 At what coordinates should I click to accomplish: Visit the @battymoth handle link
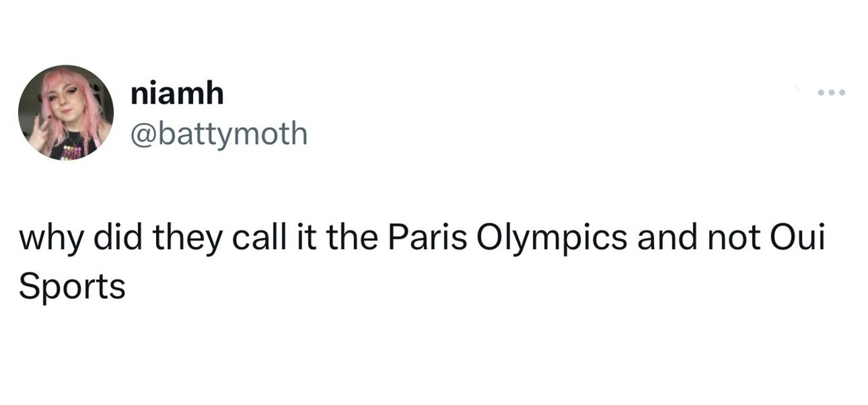point(219,134)
